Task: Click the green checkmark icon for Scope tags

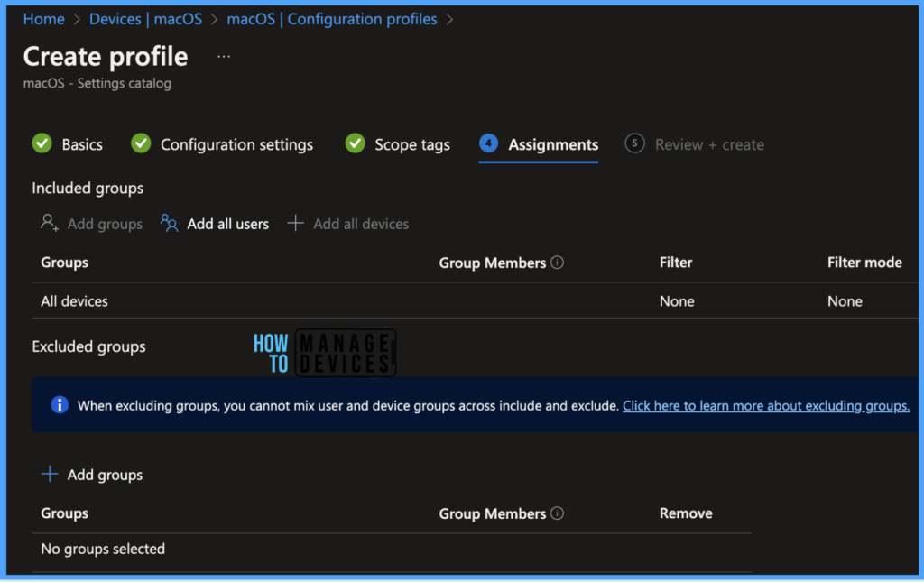Action: 355,143
